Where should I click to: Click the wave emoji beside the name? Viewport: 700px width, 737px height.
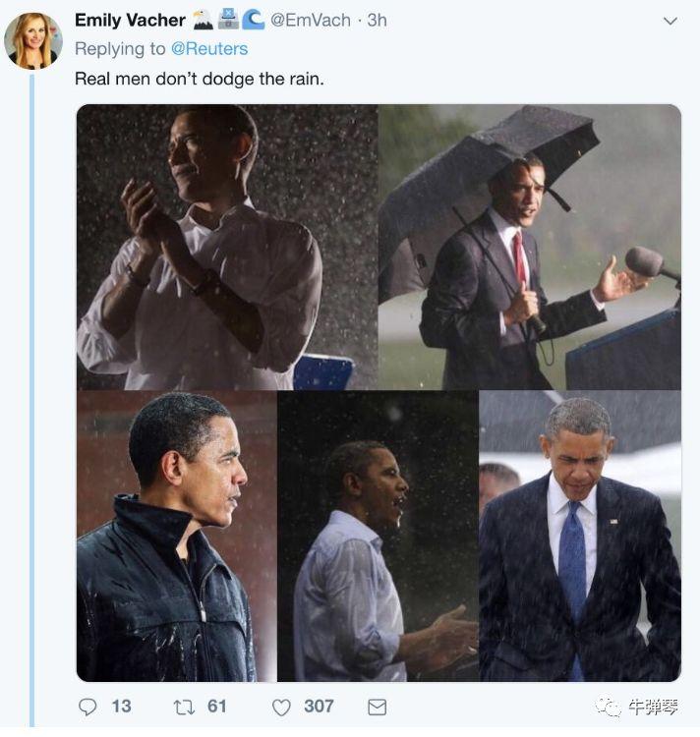(253, 20)
